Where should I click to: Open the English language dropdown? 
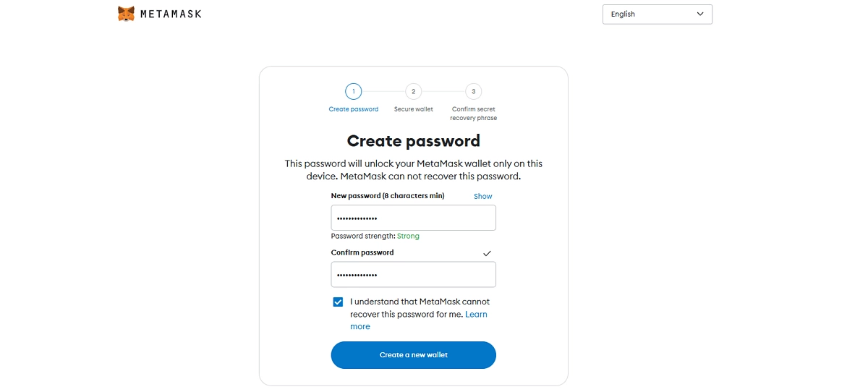click(657, 14)
